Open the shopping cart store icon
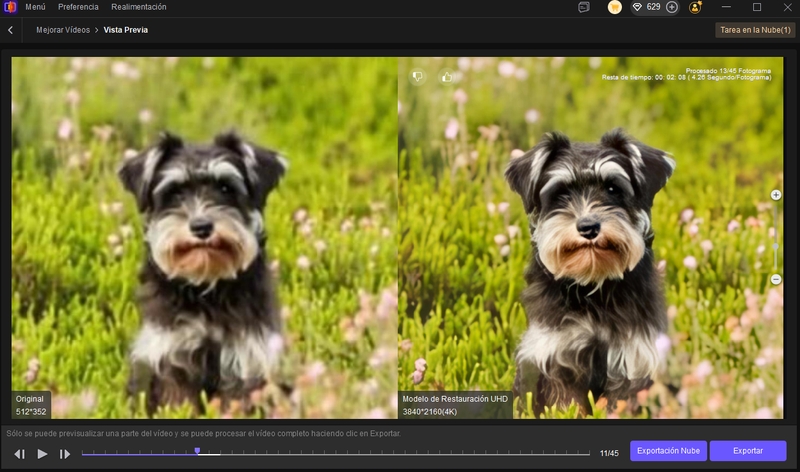Image resolution: width=800 pixels, height=472 pixels. pyautogui.click(x=615, y=7)
